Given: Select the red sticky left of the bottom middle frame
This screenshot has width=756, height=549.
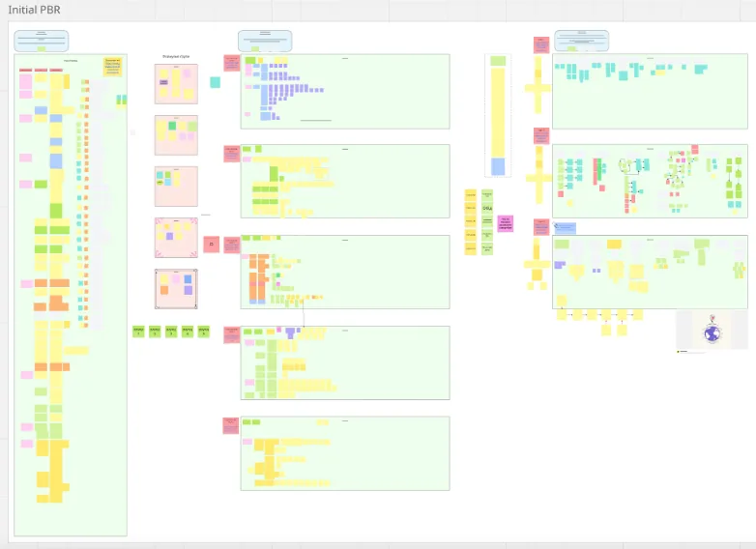Looking at the screenshot, I should pos(231,425).
